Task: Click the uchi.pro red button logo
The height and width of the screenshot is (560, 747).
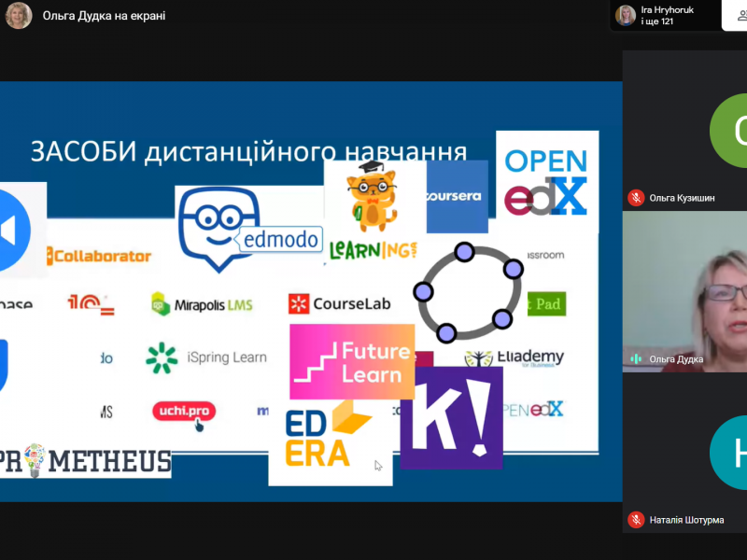Action: (x=183, y=411)
